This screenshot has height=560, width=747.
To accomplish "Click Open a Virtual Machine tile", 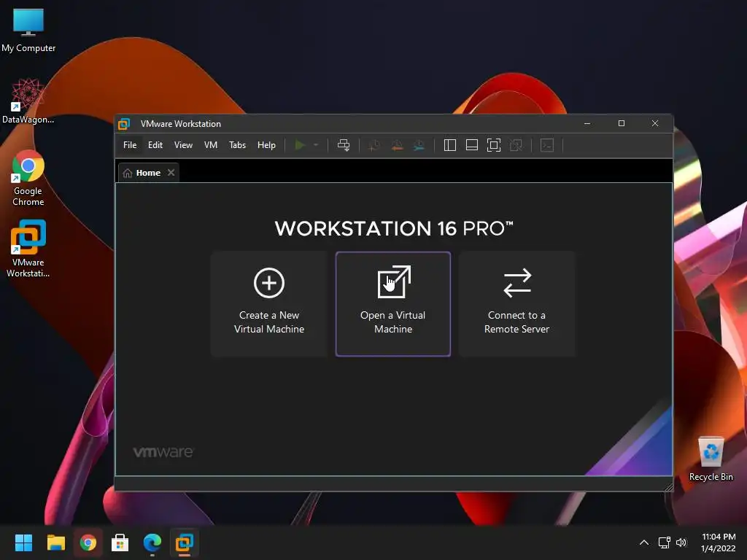I will tap(393, 304).
